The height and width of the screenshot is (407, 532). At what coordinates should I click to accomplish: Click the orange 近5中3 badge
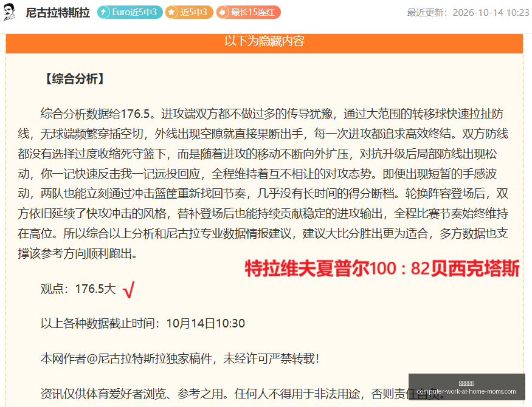pyautogui.click(x=189, y=12)
